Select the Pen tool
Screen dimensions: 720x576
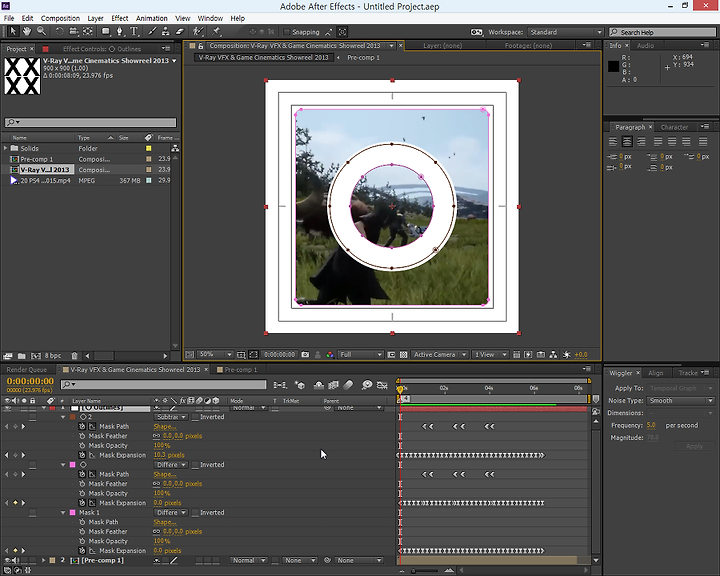coord(120,31)
